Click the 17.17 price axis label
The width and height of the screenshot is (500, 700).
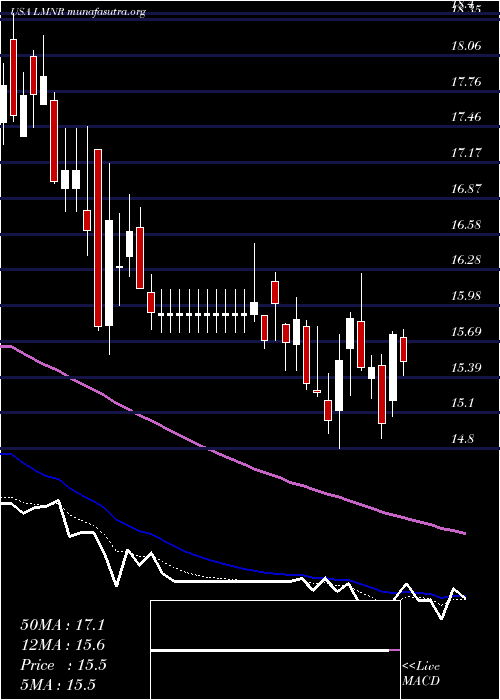(x=466, y=153)
